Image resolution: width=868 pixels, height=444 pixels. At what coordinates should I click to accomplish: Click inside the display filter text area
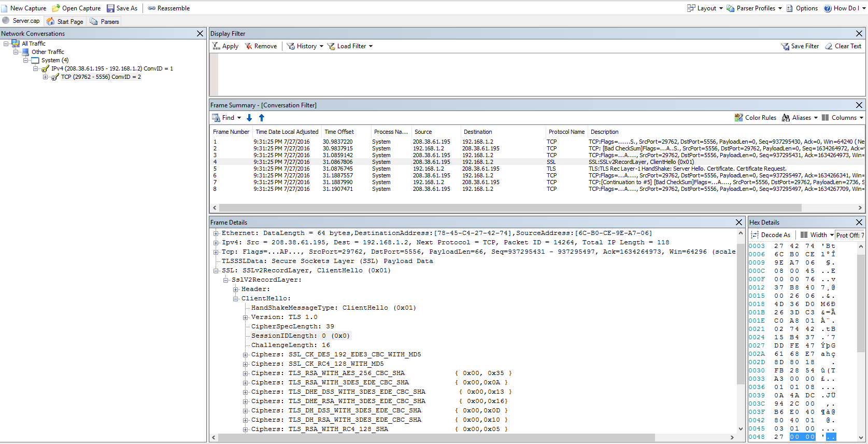pos(542,74)
